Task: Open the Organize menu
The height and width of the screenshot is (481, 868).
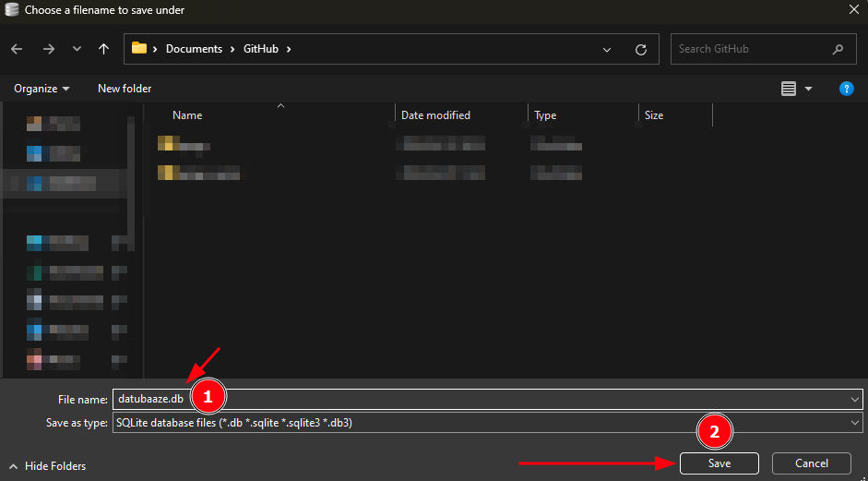Action: click(x=42, y=89)
